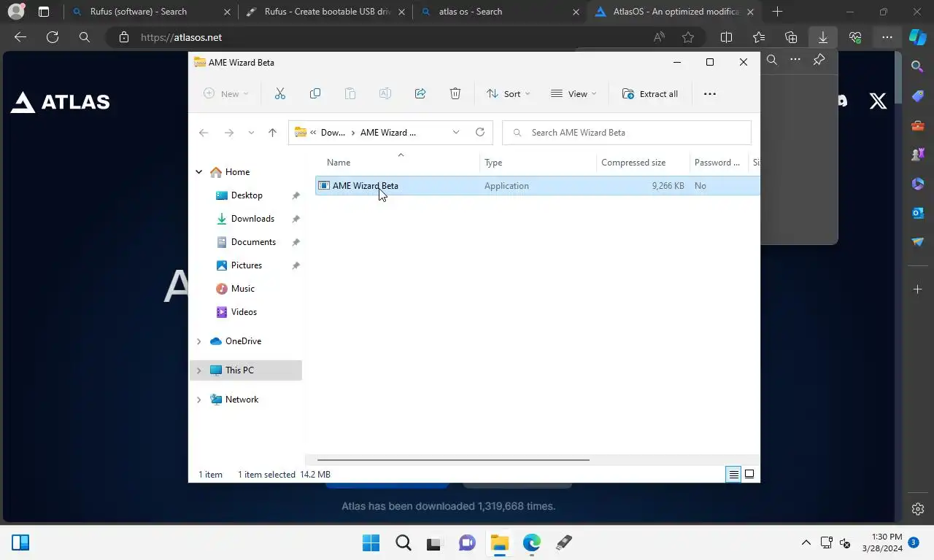Expand the Network tree node
Screen dimensions: 934x560
point(198,400)
